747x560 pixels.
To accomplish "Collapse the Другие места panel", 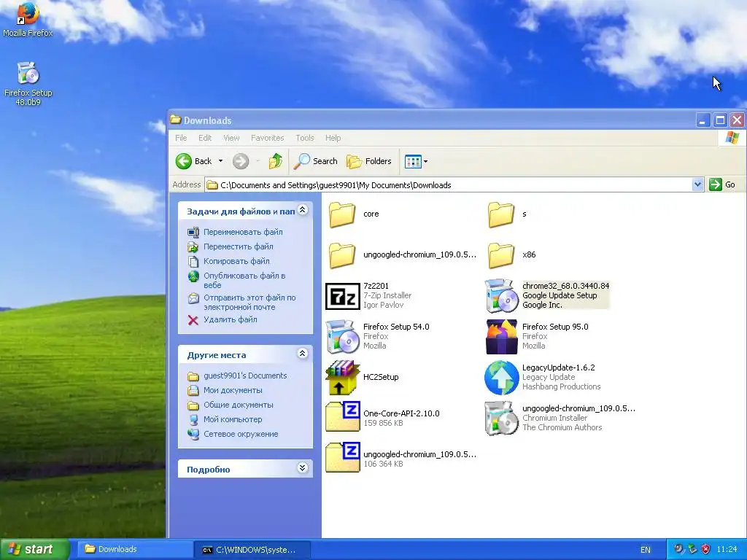I will (303, 354).
